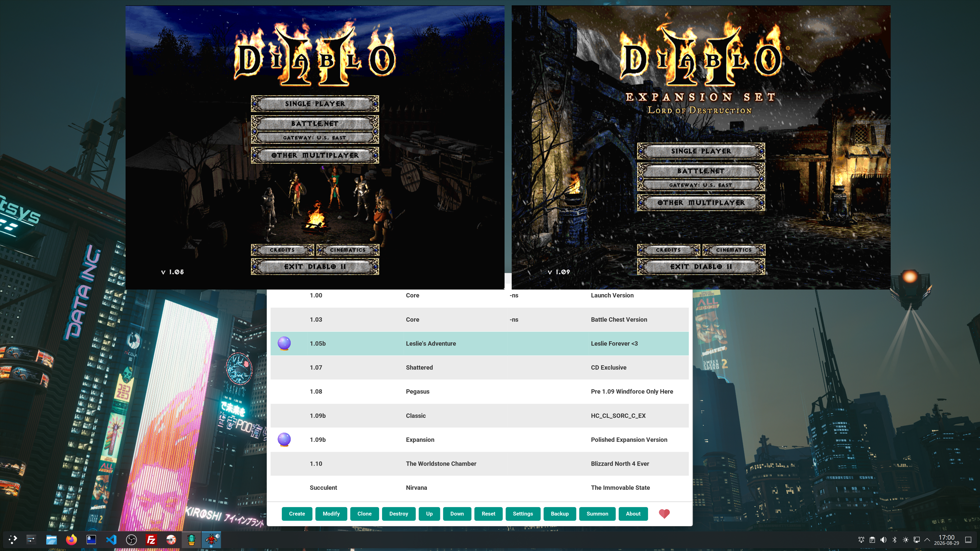
Task: Open the About dialog
Action: (633, 514)
